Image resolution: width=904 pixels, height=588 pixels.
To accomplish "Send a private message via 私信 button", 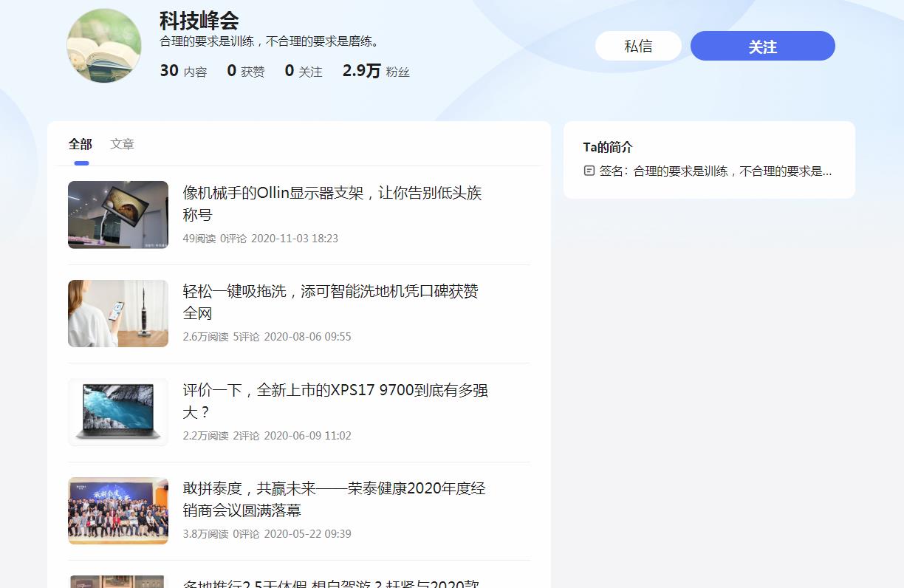I will click(638, 46).
